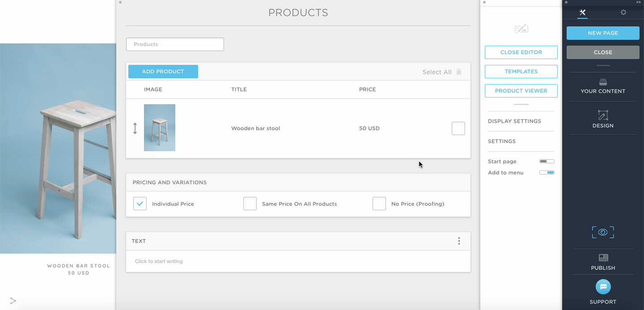The image size is (644, 310).
Task: Click the Support label
Action: click(x=603, y=302)
